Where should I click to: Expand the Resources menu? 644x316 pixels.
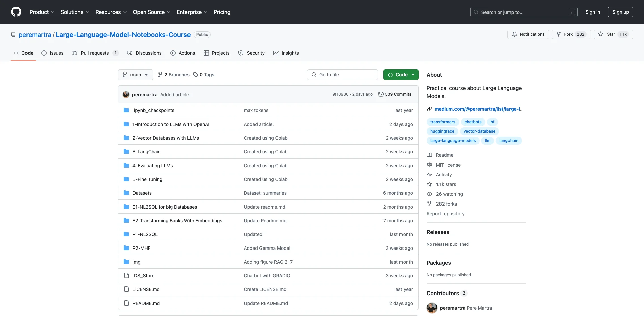[111, 12]
